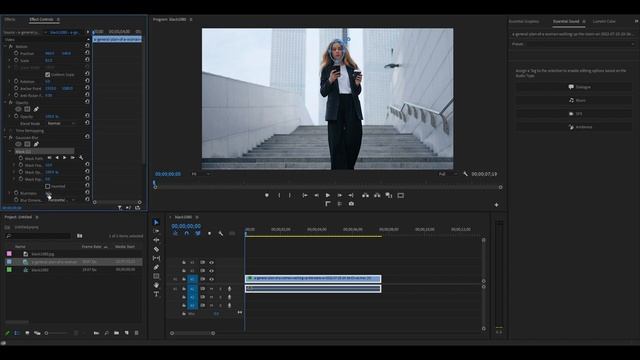Open Program Monitor settings wrench
The image size is (640, 360).
[x=465, y=174]
